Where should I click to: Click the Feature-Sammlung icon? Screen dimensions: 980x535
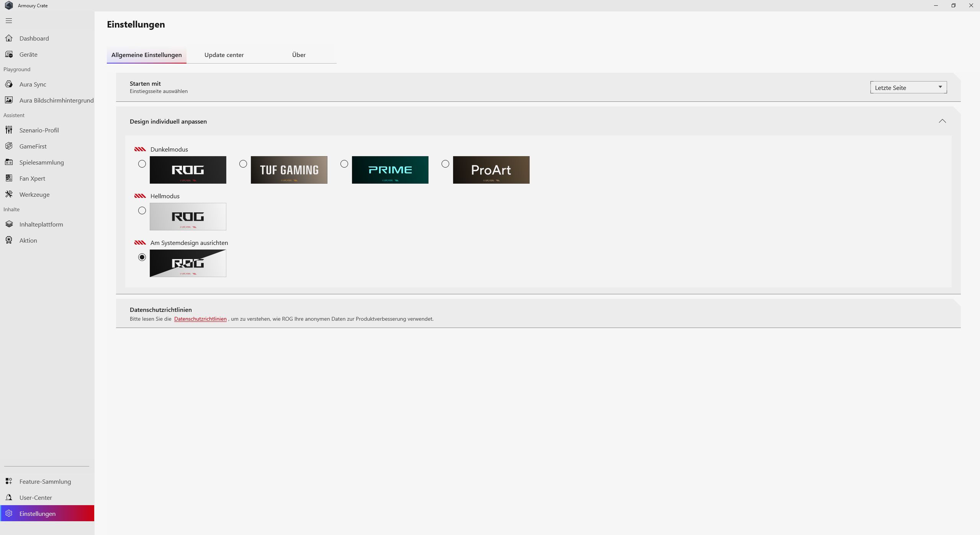9,481
